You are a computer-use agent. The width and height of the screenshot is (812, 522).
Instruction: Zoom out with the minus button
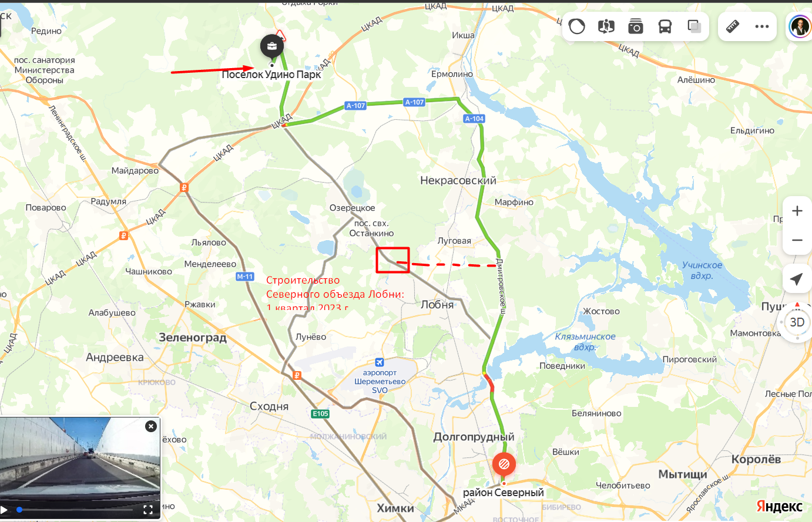(x=797, y=240)
